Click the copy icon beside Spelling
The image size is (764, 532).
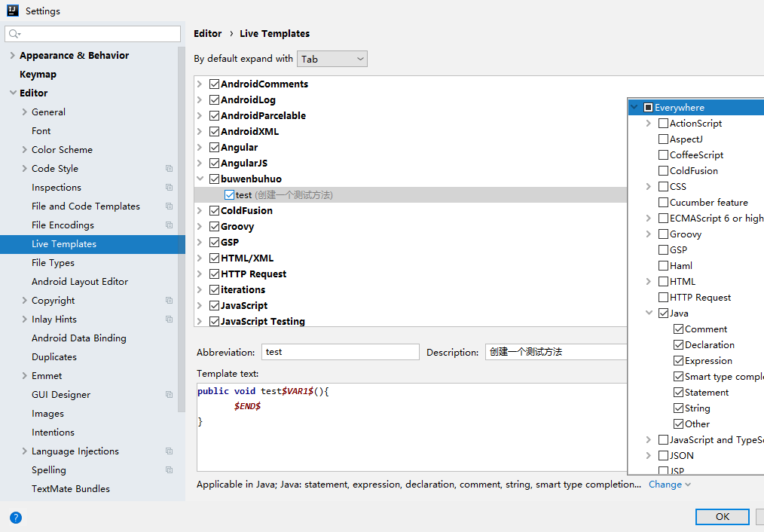(169, 470)
